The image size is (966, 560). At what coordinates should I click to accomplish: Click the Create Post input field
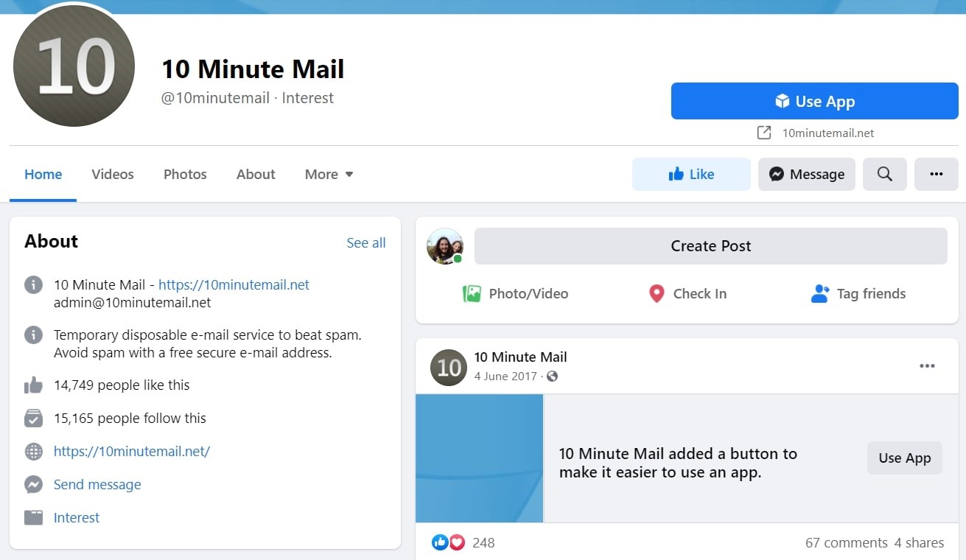tap(710, 245)
